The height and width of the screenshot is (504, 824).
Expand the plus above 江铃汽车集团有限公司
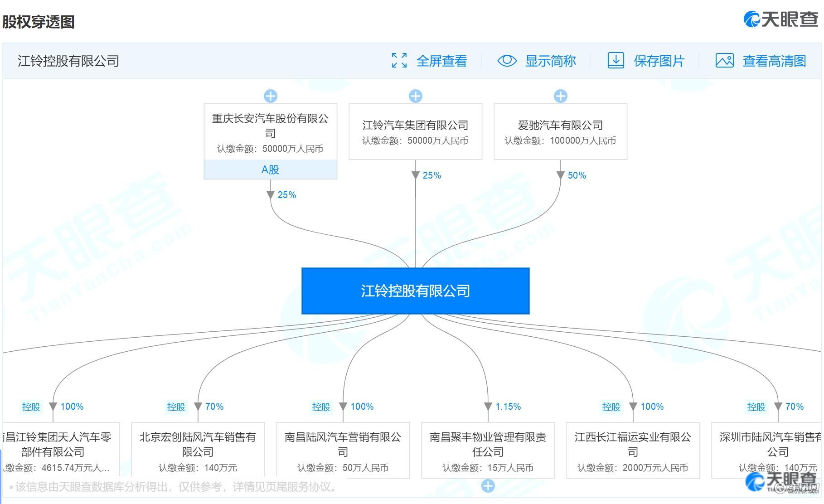point(416,96)
